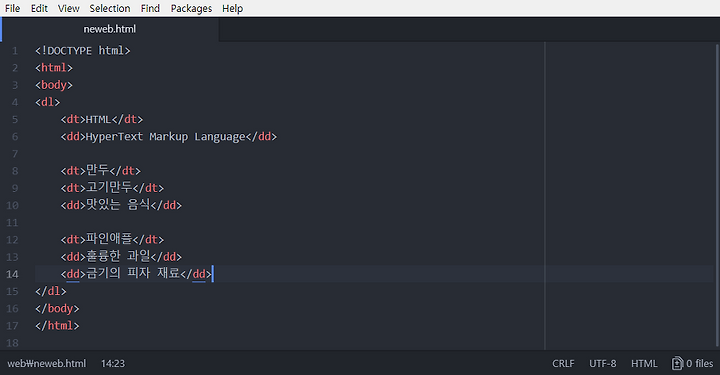This screenshot has height=375, width=720.
Task: Open the Edit menu
Action: click(x=39, y=8)
